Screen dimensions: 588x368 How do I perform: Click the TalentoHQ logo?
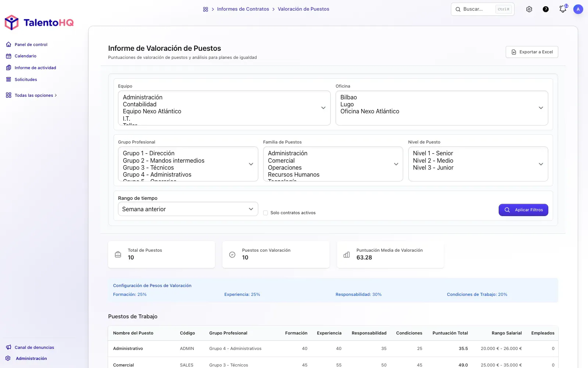click(39, 22)
